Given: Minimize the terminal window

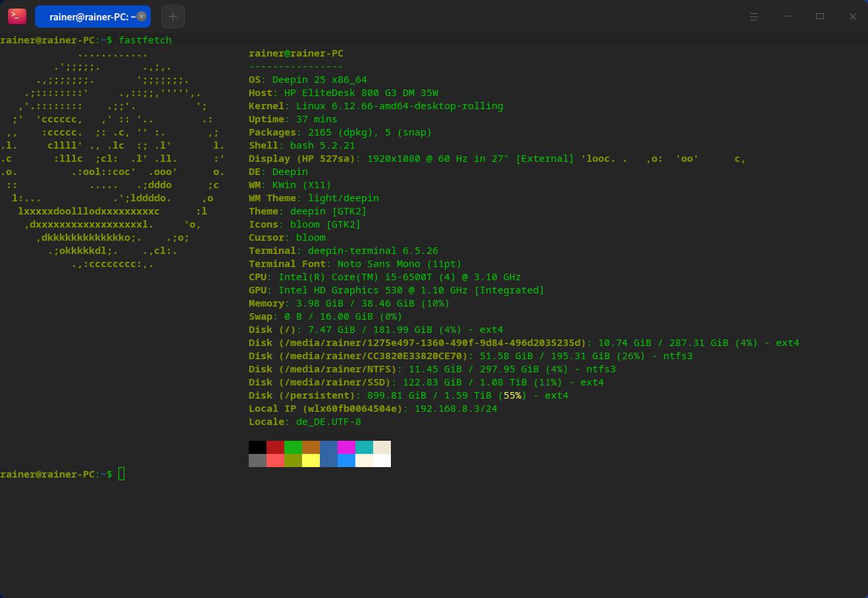Looking at the screenshot, I should pos(787,16).
